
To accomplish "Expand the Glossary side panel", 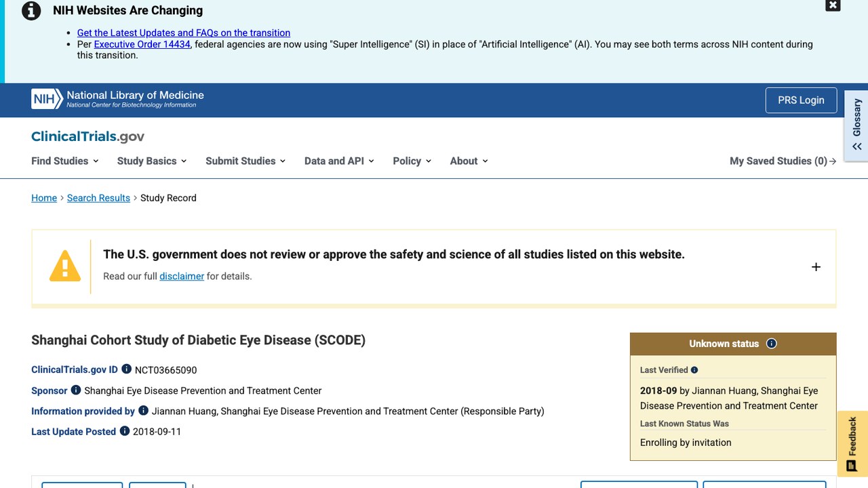I will 856,126.
